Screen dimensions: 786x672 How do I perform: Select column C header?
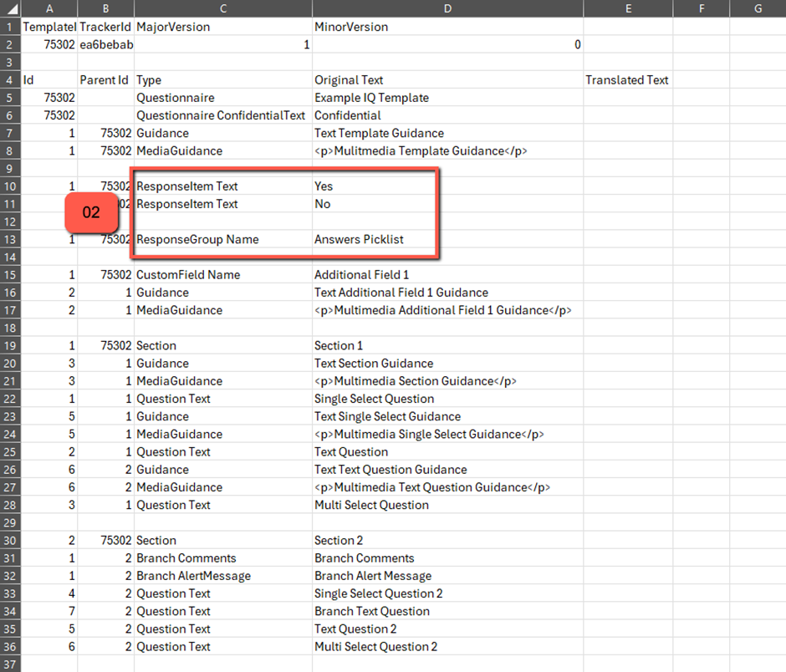pos(223,8)
